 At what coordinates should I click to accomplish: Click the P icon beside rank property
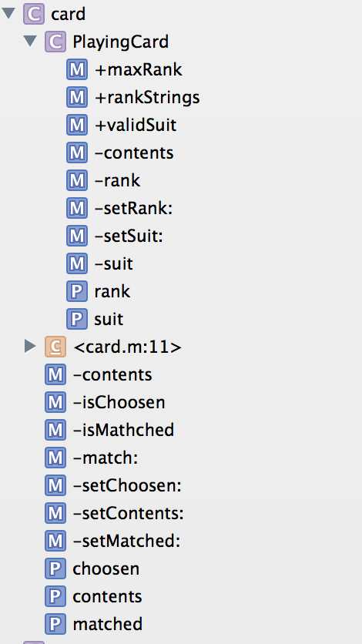click(77, 291)
